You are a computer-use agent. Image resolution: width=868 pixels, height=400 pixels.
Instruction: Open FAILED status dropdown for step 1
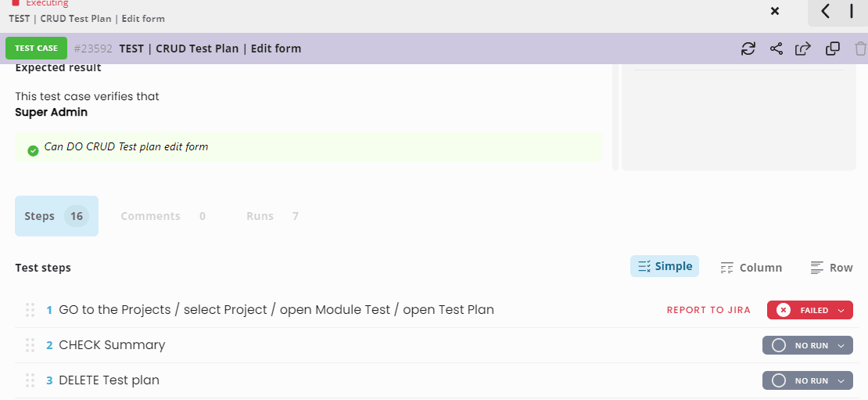click(810, 310)
